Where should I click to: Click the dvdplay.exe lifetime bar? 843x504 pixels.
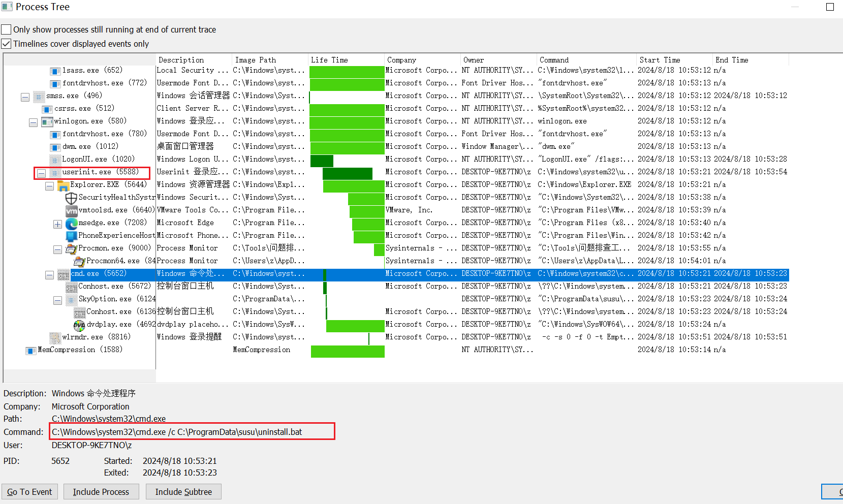(x=355, y=326)
